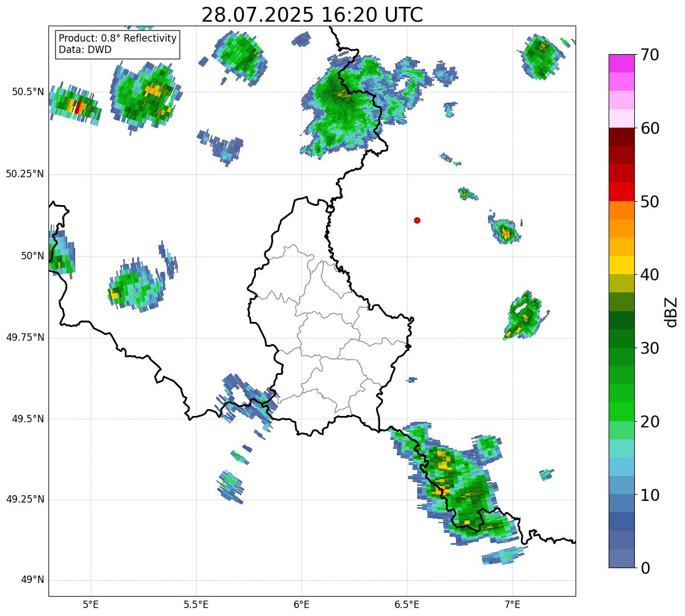Viewport: 685px width, 616px height.
Task: Click the 'Product: 0.8° Reflectivity' label
Action: coord(118,38)
